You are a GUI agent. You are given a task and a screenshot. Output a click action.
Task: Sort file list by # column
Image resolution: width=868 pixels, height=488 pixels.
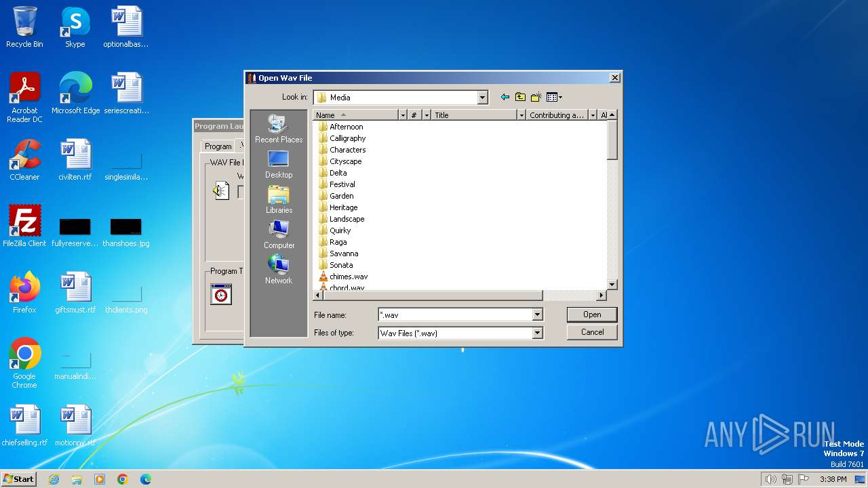coord(415,115)
